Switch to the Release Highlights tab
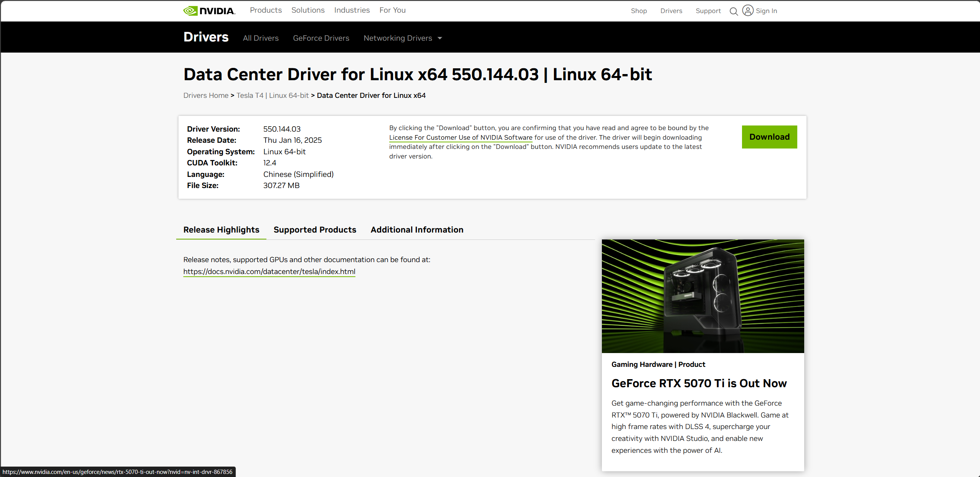980x477 pixels. click(x=221, y=229)
